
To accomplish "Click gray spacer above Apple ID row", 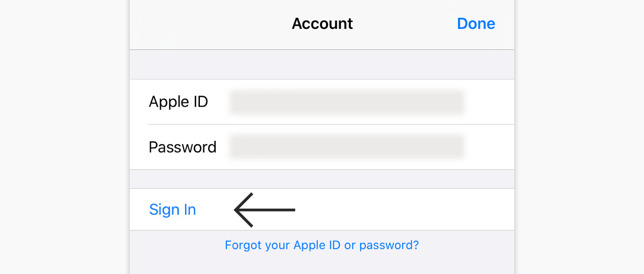I will [322, 65].
